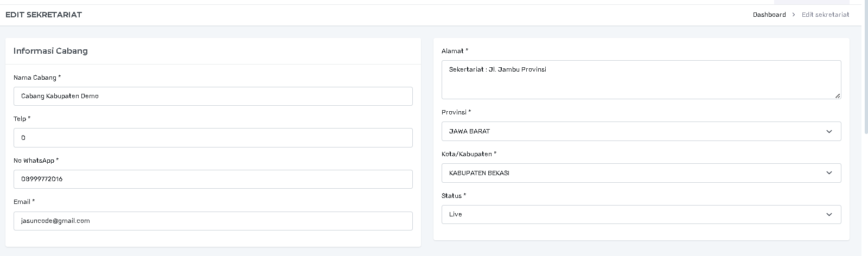Click the EDIT SEKRETARIAT page title
This screenshot has width=868, height=256.
click(x=43, y=15)
